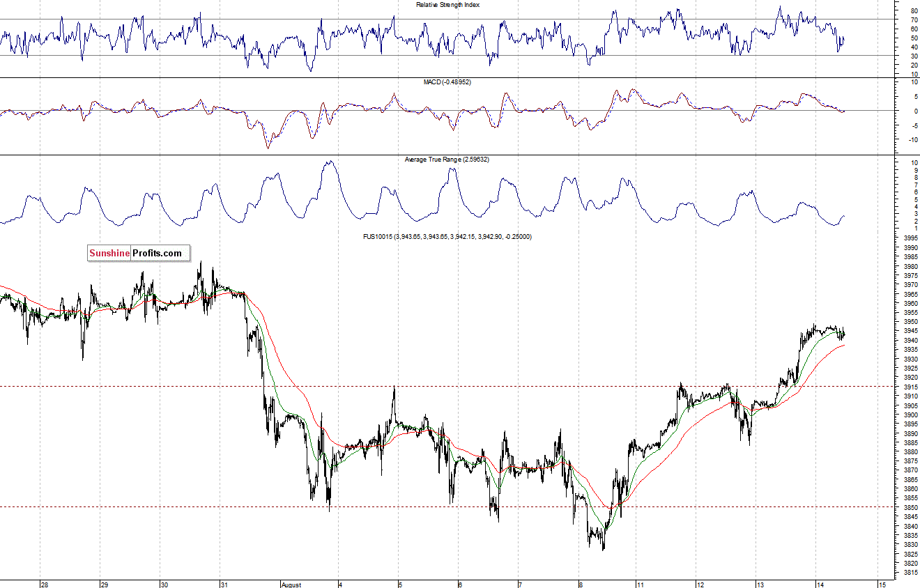Image resolution: width=920 pixels, height=588 pixels.
Task: Select the 70 level on RSI axis
Action: [x=914, y=20]
